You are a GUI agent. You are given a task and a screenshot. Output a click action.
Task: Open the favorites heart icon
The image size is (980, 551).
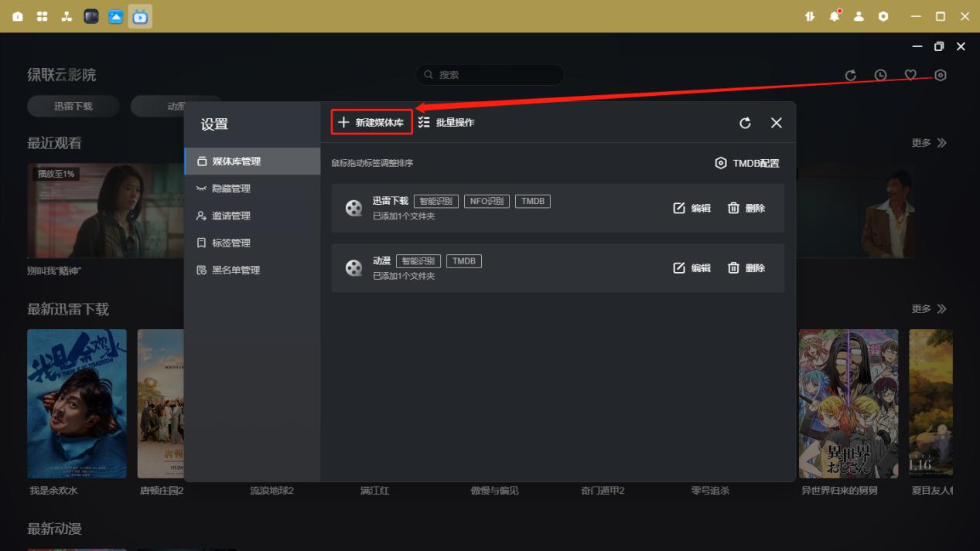tap(910, 75)
